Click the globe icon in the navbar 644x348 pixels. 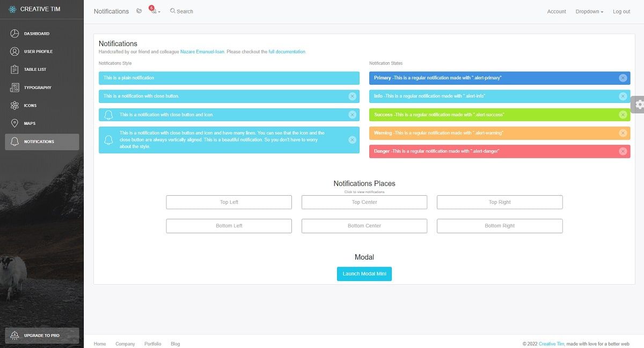pyautogui.click(x=139, y=11)
